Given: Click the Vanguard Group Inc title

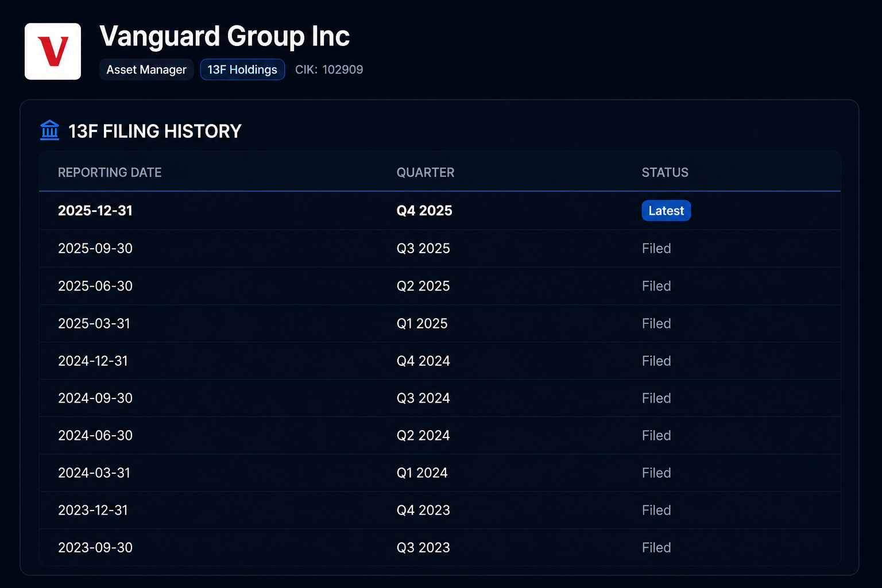Looking at the screenshot, I should point(225,36).
